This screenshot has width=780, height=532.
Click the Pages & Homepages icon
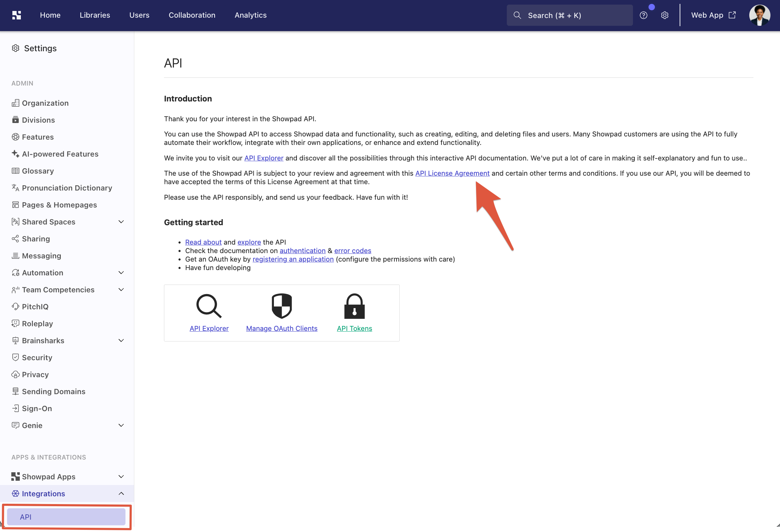coord(15,205)
